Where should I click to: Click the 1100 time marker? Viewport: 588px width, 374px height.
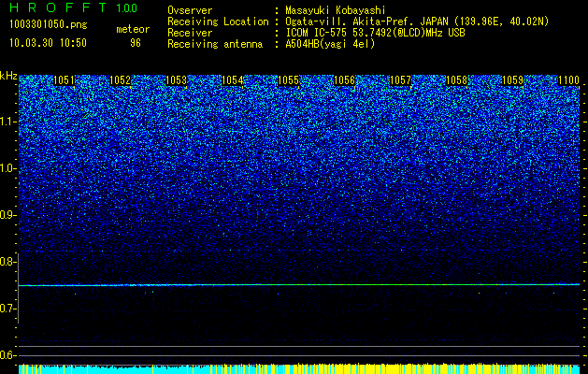click(569, 80)
